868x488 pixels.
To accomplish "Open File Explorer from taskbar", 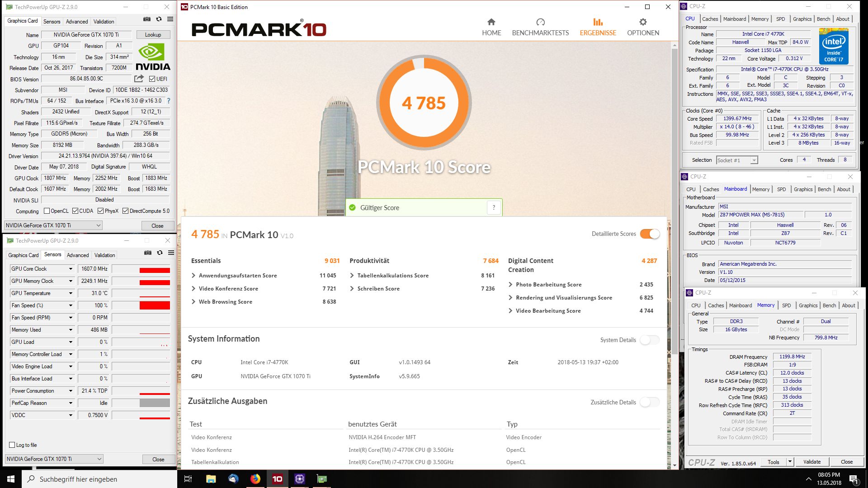I will tap(211, 479).
